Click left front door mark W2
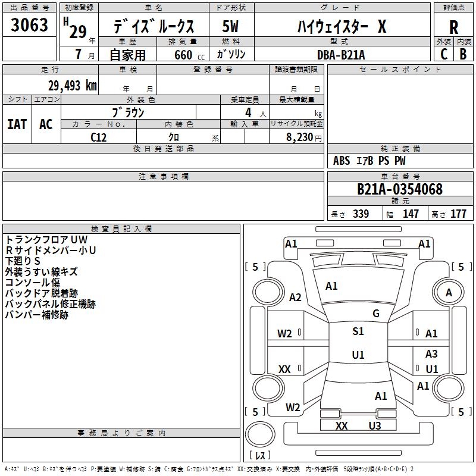Screen dimensions: 476x476 pyautogui.click(x=284, y=334)
